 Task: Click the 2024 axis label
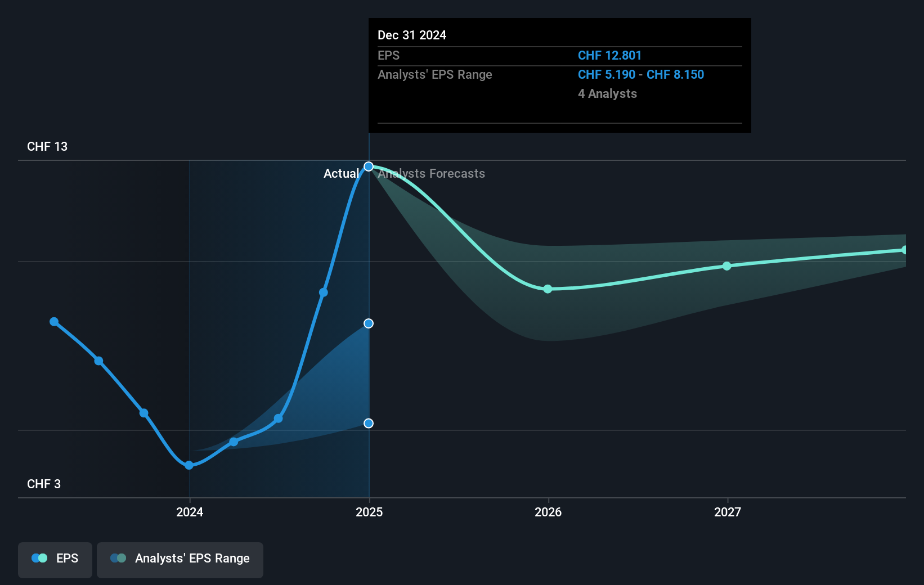[190, 512]
